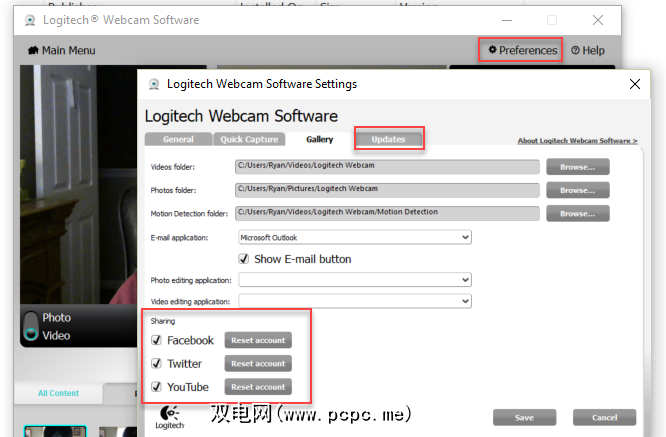Uncheck Facebook sharing checkbox
The image size is (666, 437).
[156, 340]
